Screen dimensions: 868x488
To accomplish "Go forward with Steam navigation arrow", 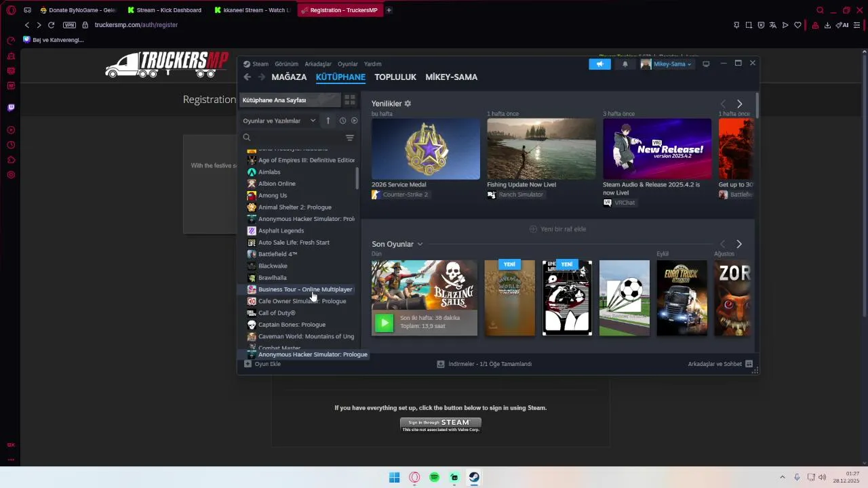I will [262, 77].
